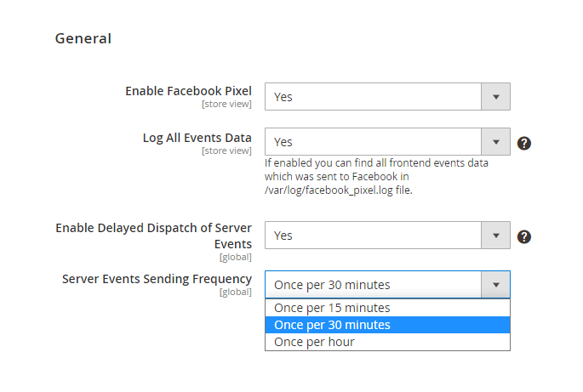
Task: Choose Once per 15 minutes option
Action: pos(387,308)
